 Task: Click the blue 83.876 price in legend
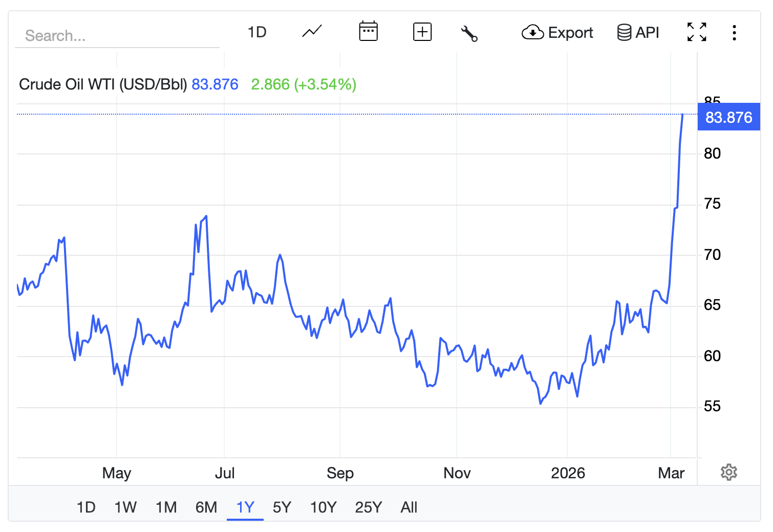pyautogui.click(x=215, y=84)
